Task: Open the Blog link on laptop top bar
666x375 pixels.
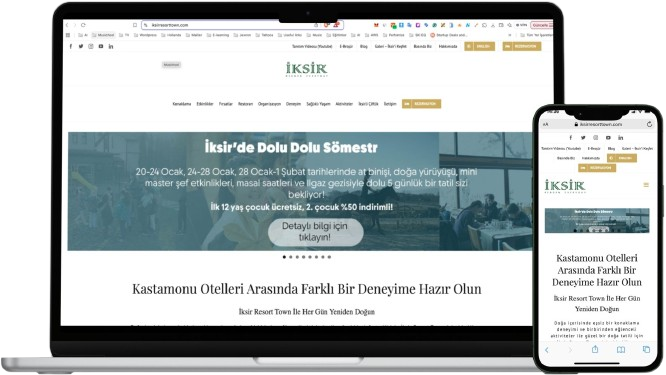Action: point(364,46)
